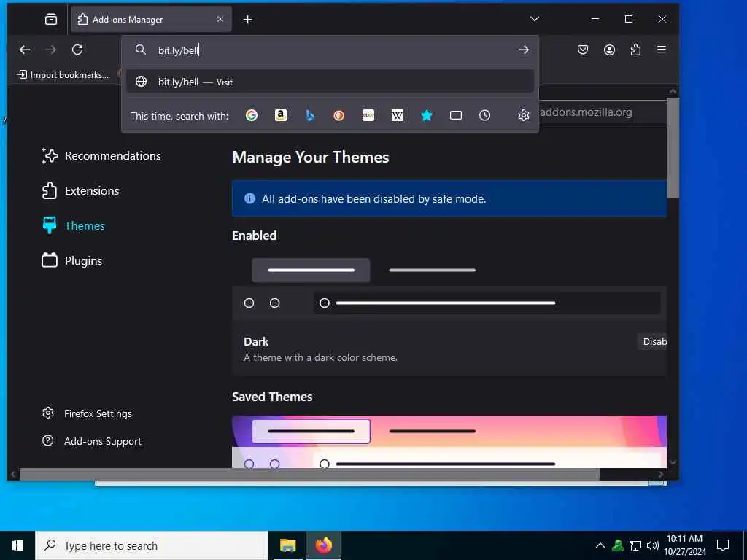
Task: Open network status tray icon
Action: click(635, 545)
